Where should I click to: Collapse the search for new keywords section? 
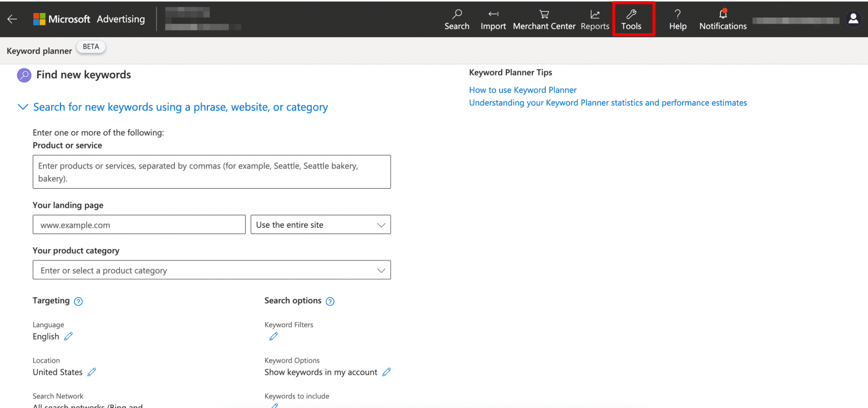23,107
